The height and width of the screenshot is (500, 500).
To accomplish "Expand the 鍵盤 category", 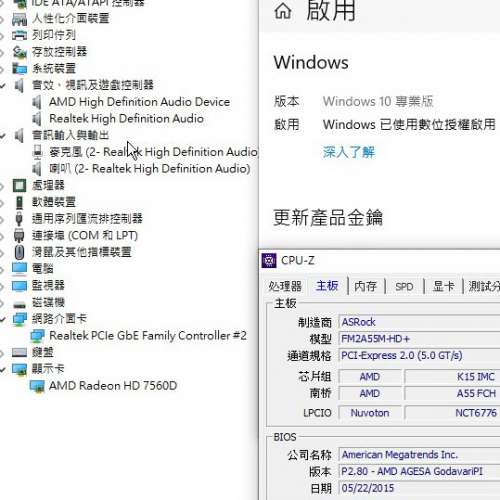I will click(x=2, y=352).
